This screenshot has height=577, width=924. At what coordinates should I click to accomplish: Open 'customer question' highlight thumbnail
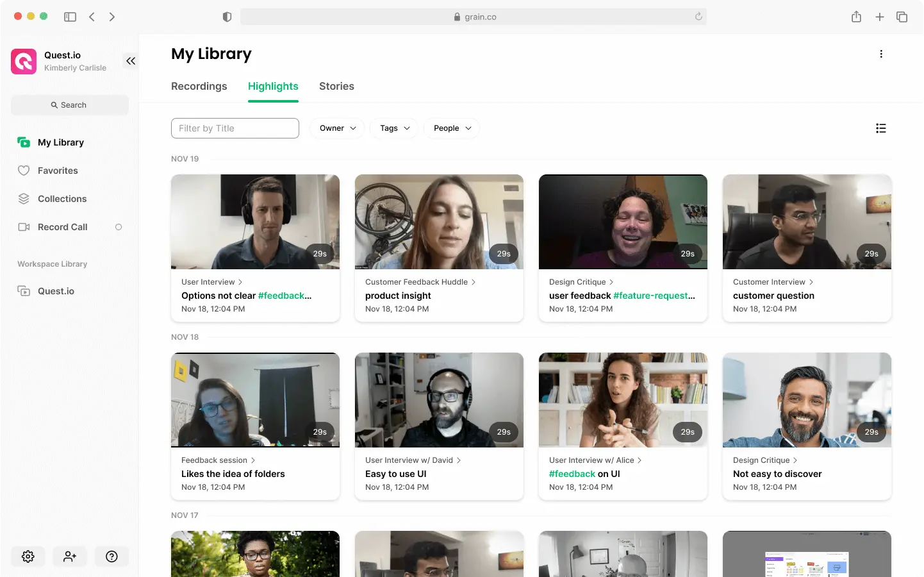[x=807, y=222]
